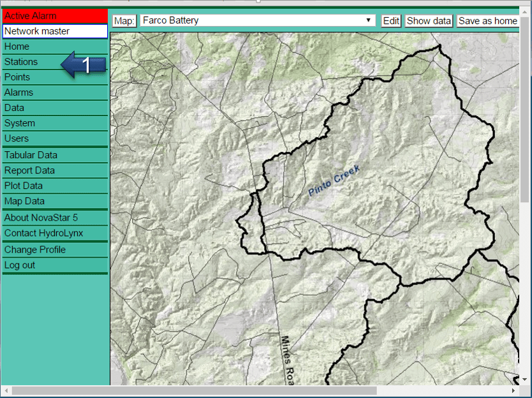Screen dimensions: 532x398
Task: Open About NovaStar 5
Action: [41, 217]
